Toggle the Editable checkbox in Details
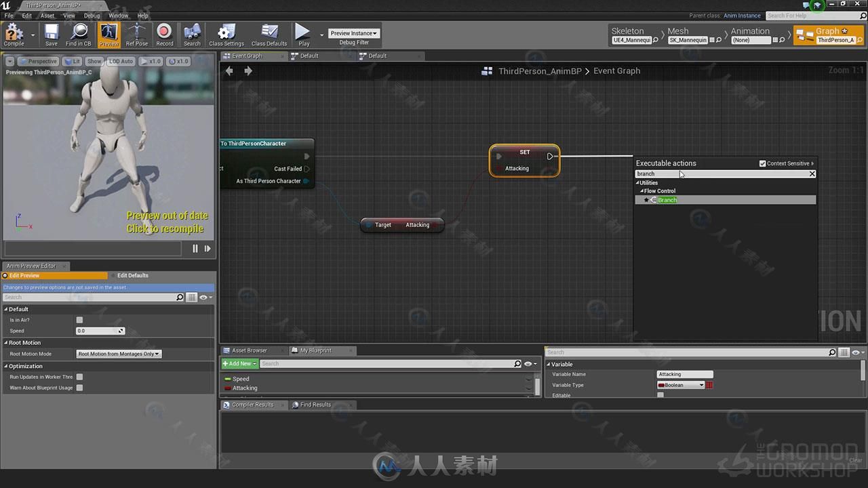The height and width of the screenshot is (488, 868). (x=660, y=395)
